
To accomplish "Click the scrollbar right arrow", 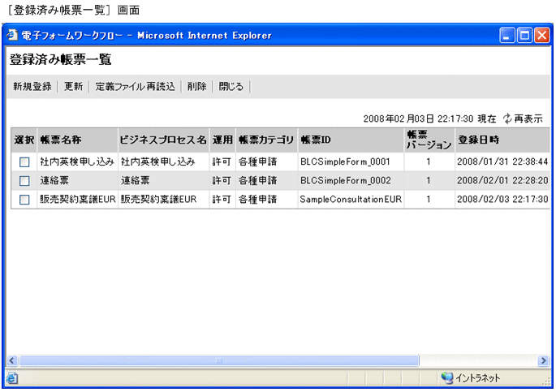I will pos(544,361).
